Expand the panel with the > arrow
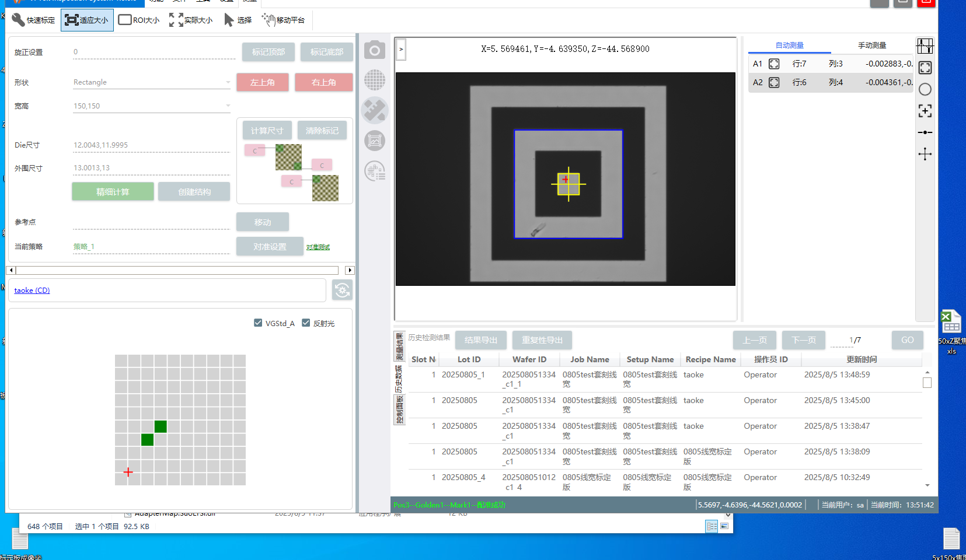966x560 pixels. tap(401, 50)
